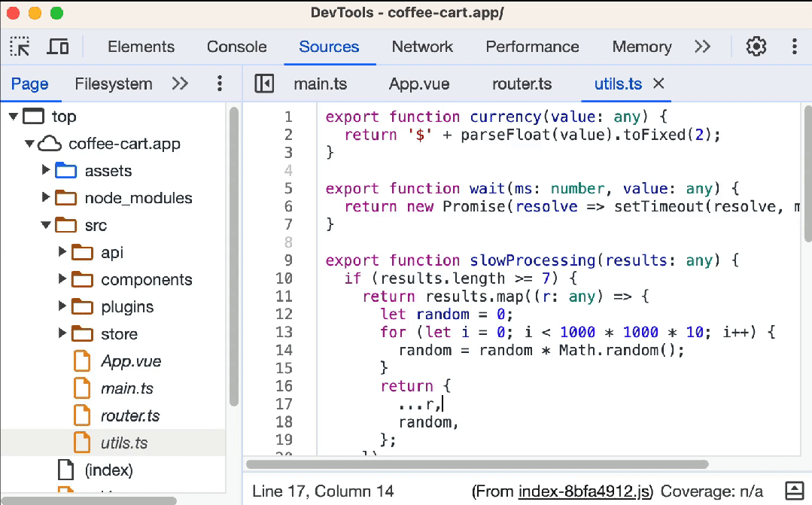The width and height of the screenshot is (812, 505).
Task: Expand the plugins folder arrow
Action: tap(62, 306)
